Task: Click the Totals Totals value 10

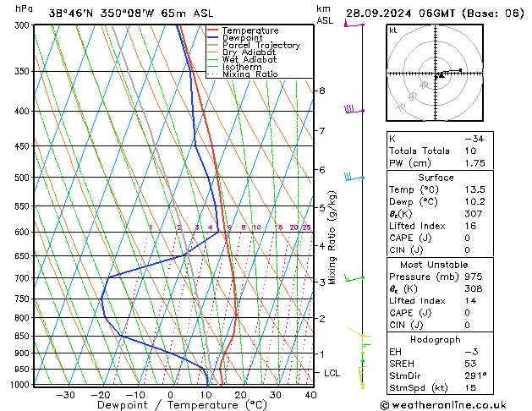Action: tap(470, 151)
